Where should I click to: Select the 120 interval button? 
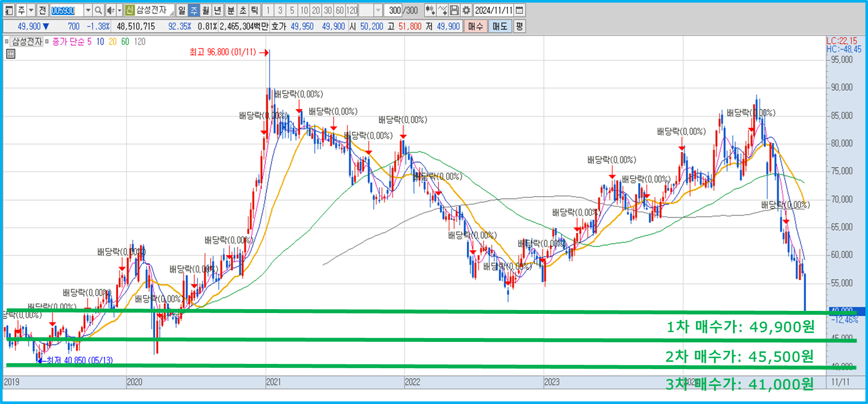pyautogui.click(x=352, y=10)
